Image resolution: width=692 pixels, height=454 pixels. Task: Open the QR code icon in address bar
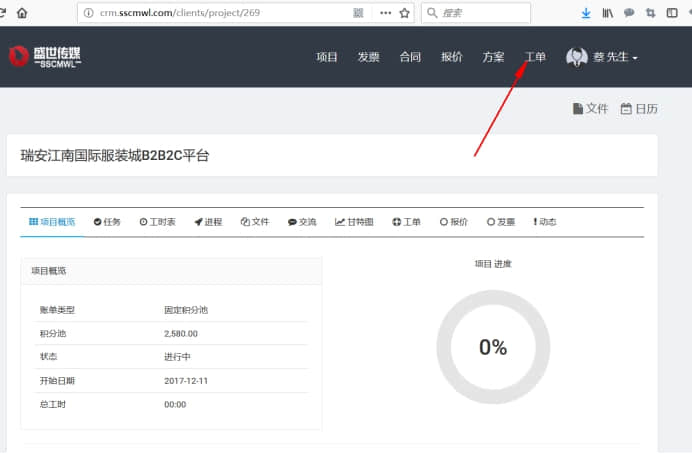[358, 13]
